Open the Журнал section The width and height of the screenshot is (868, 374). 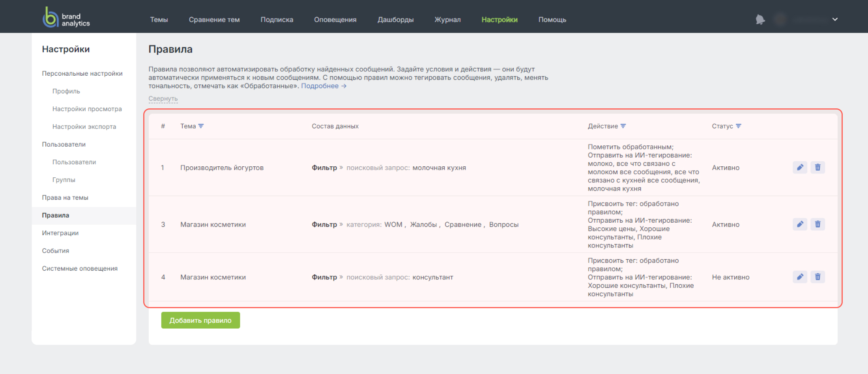(x=447, y=20)
